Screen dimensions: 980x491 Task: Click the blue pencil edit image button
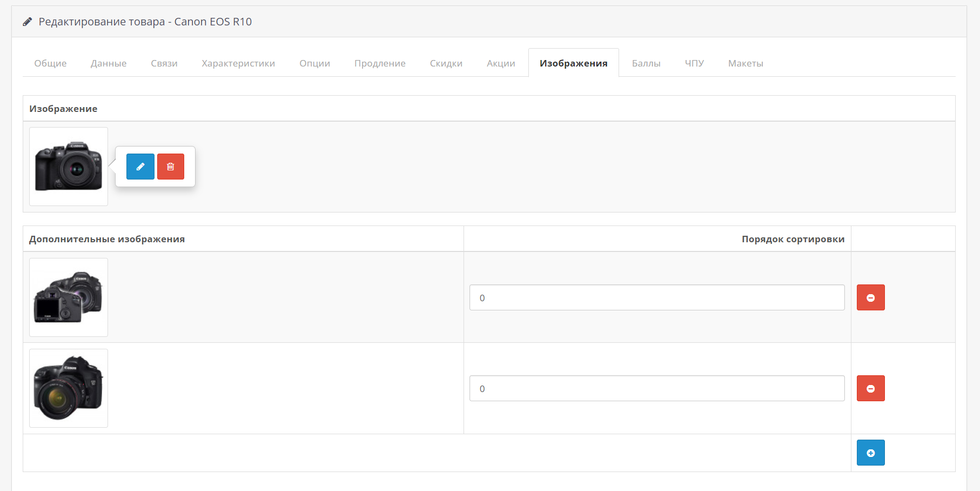[140, 167]
